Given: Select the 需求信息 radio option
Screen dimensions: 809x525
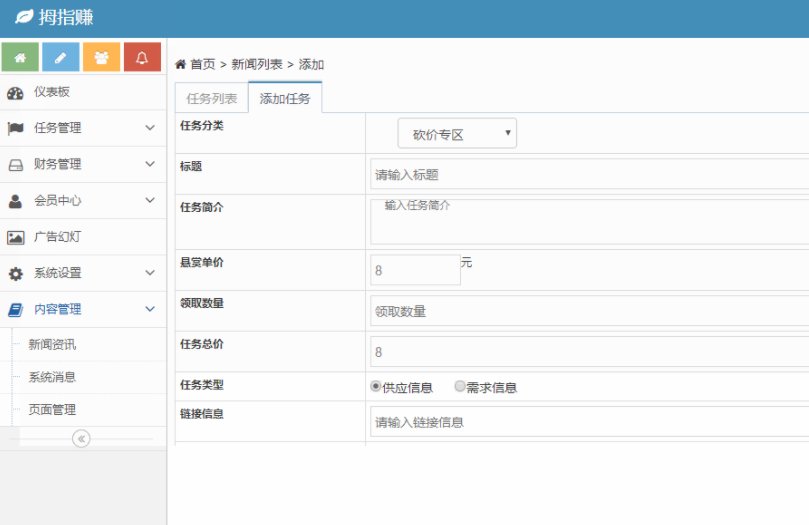Looking at the screenshot, I should pos(460,386).
